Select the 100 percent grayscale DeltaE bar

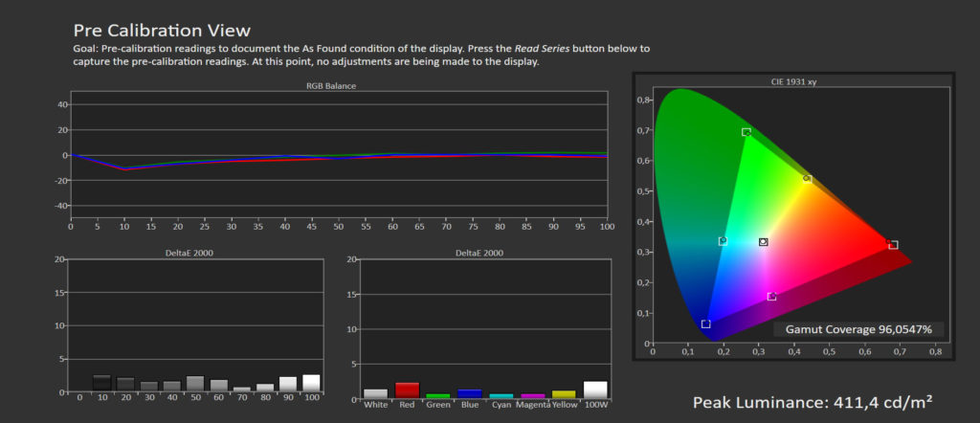point(311,383)
